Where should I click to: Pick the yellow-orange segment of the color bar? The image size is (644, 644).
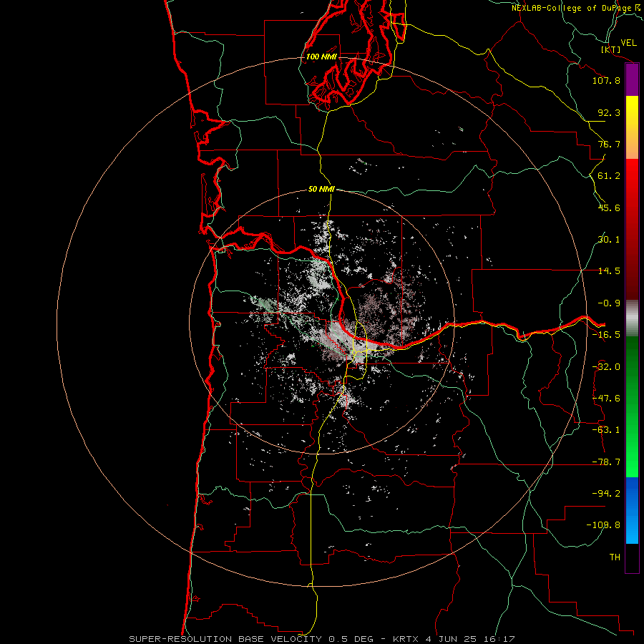pyautogui.click(x=632, y=127)
